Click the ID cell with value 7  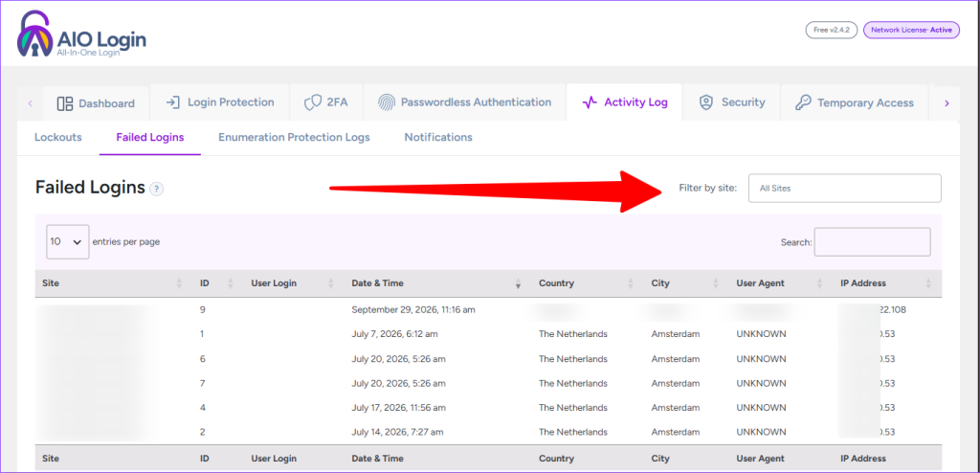coord(203,383)
